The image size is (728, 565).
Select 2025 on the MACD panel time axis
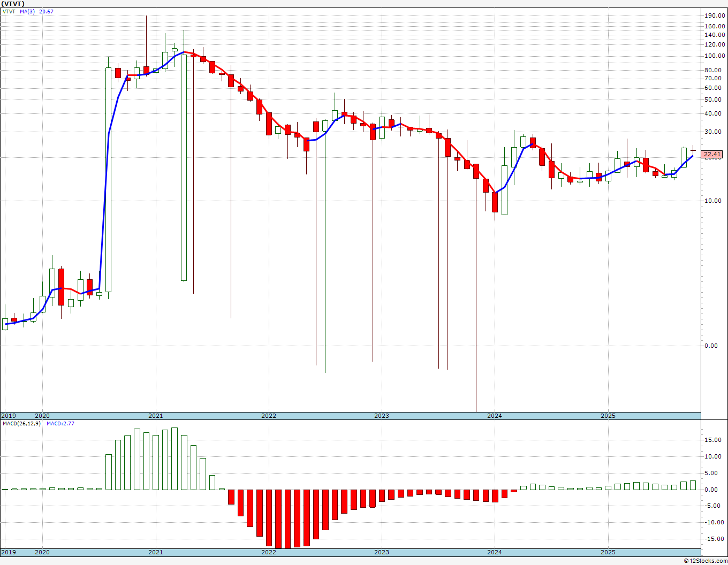click(608, 552)
